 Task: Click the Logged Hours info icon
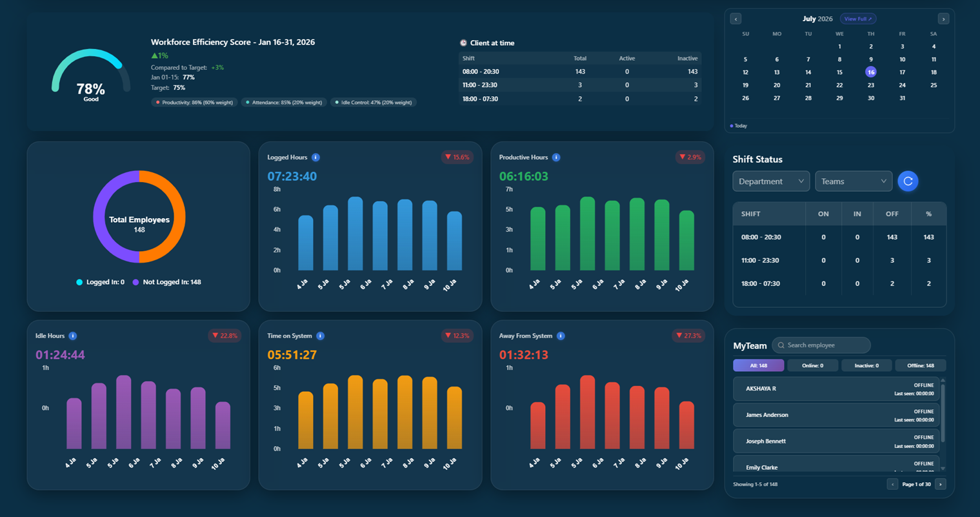point(315,157)
